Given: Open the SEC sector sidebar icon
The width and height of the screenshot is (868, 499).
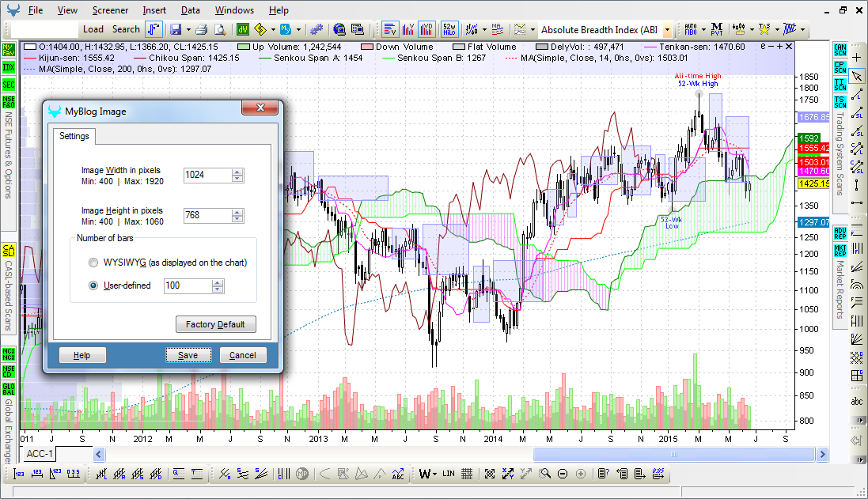Looking at the screenshot, I should pos(8,85).
